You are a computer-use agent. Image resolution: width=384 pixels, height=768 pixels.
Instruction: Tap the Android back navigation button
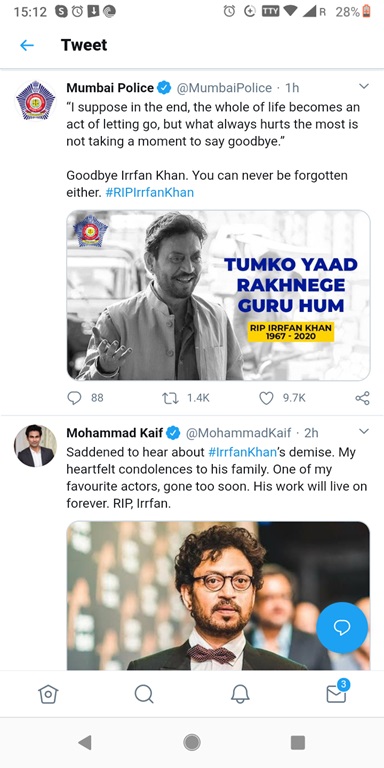pyautogui.click(x=85, y=743)
